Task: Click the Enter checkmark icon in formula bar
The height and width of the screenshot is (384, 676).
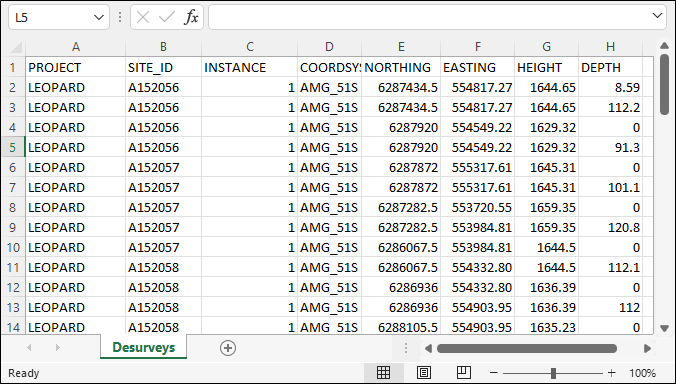Action: click(166, 17)
